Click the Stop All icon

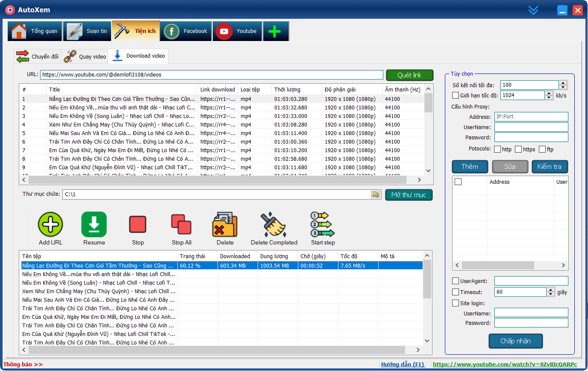[x=181, y=224]
